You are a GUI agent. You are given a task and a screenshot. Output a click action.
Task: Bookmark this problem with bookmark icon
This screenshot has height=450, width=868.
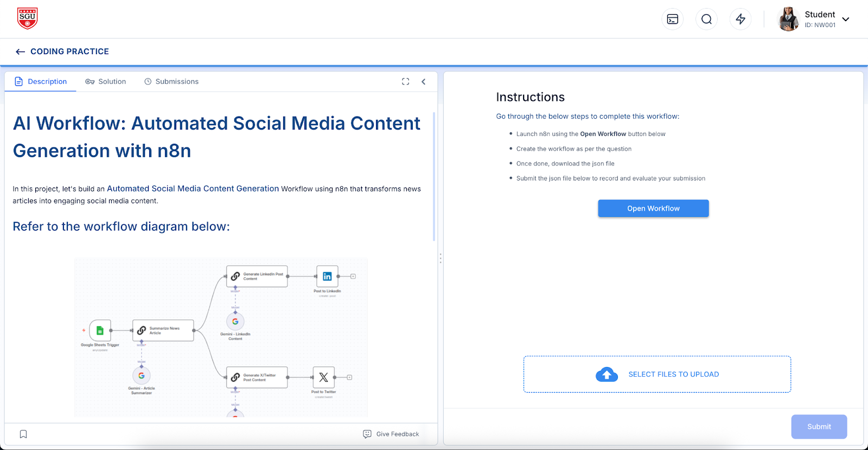pos(23,434)
